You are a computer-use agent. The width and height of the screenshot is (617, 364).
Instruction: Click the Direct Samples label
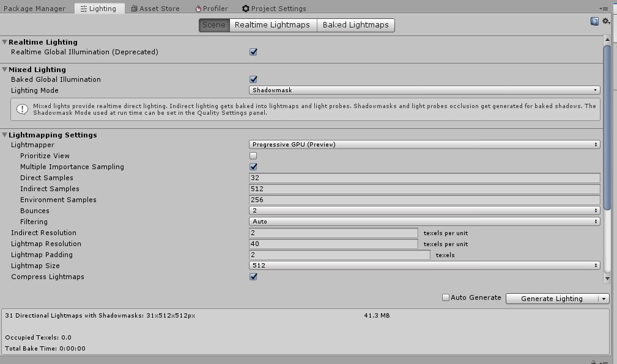point(47,178)
